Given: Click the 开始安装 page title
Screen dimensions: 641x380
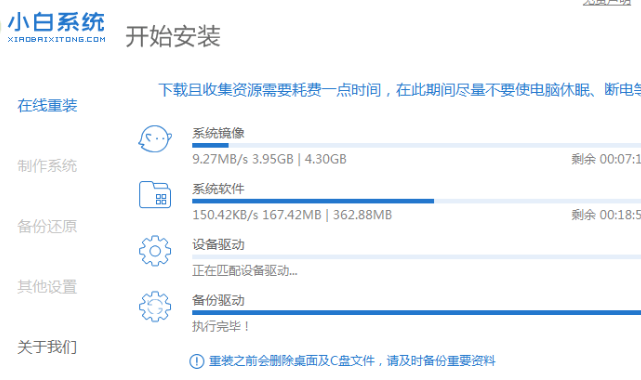Looking at the screenshot, I should click(173, 36).
